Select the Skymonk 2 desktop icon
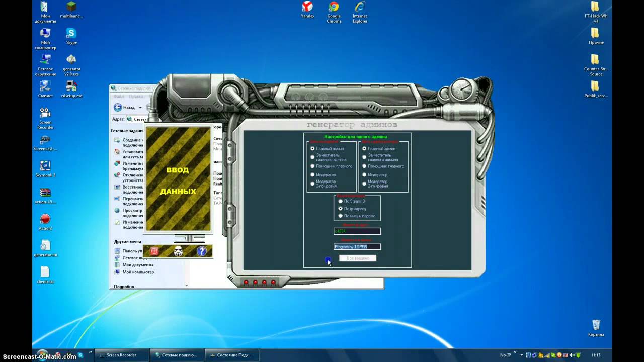 click(x=45, y=169)
